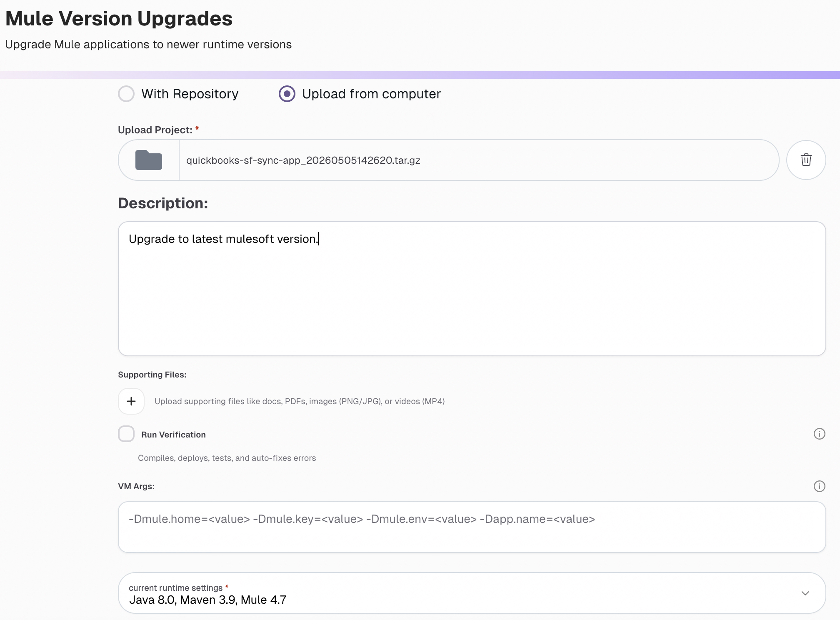840x620 pixels.
Task: Click the runtime settings chevron arrow
Action: (x=805, y=593)
